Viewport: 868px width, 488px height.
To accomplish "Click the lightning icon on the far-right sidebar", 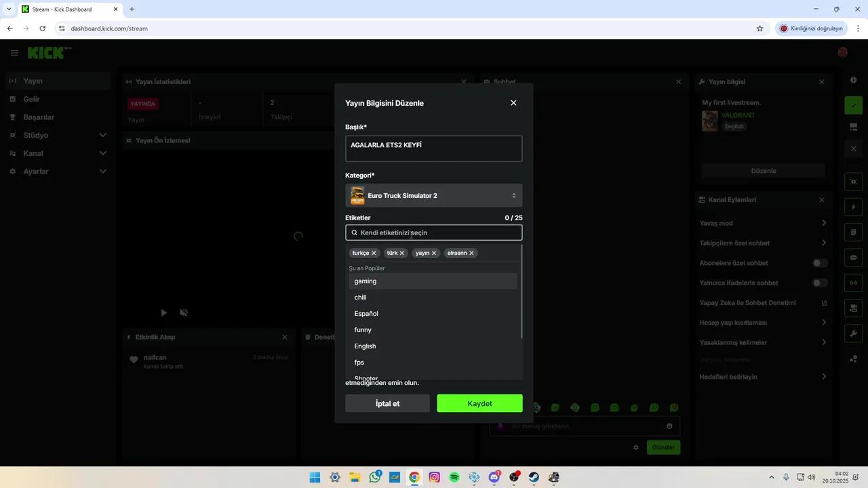I will click(x=853, y=205).
